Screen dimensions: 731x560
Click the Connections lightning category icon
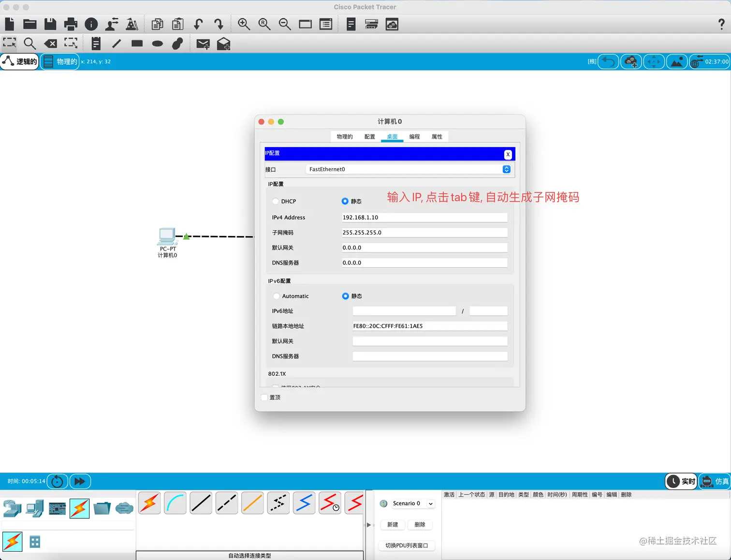click(79, 508)
